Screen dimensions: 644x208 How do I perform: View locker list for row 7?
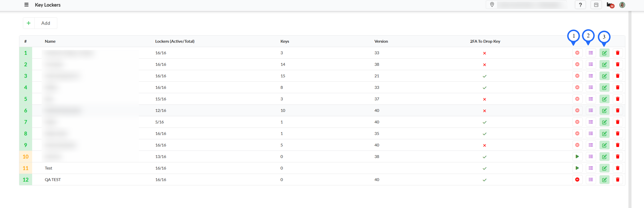click(x=591, y=122)
